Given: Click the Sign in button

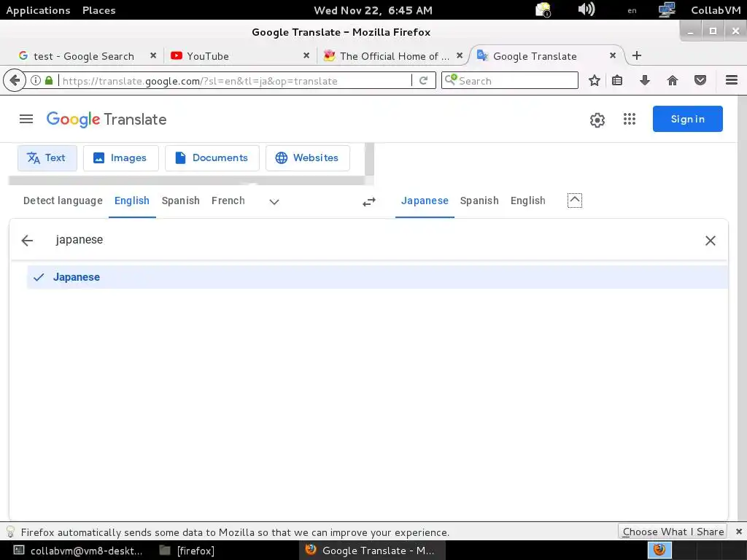Looking at the screenshot, I should tap(687, 119).
